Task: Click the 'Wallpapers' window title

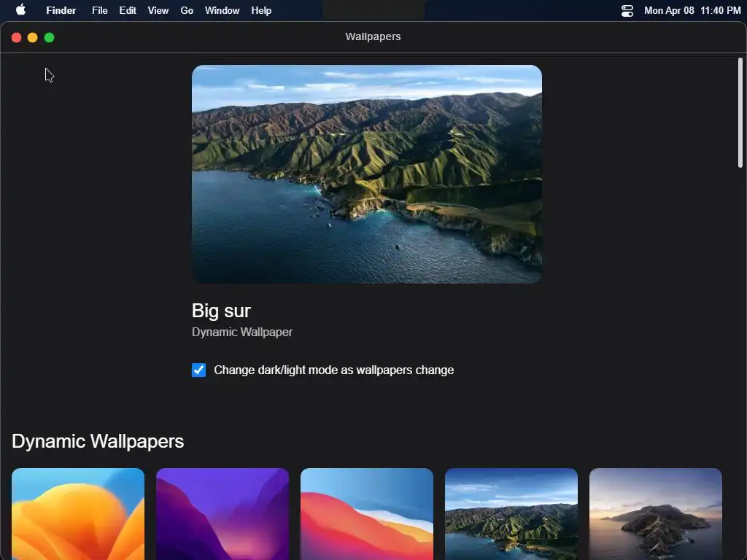Action: (373, 36)
